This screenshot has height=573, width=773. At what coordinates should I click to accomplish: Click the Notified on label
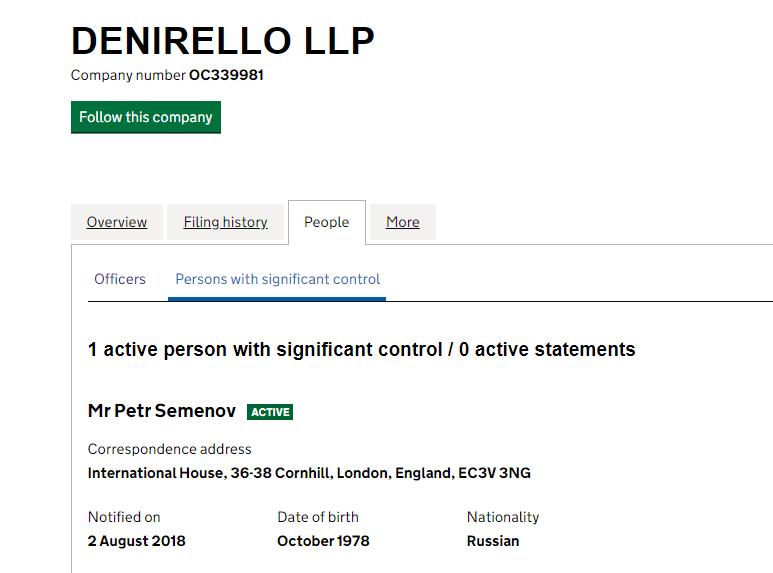pos(124,517)
